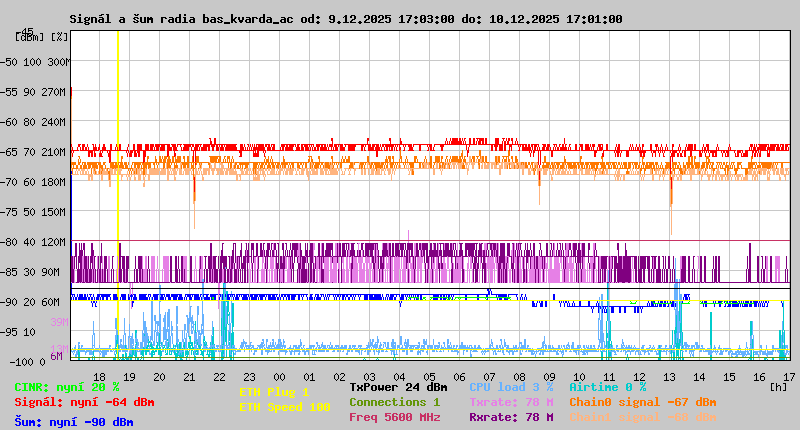Click the x-axis hour label '22'
Viewport: 800px width, 430px height.
(x=219, y=377)
